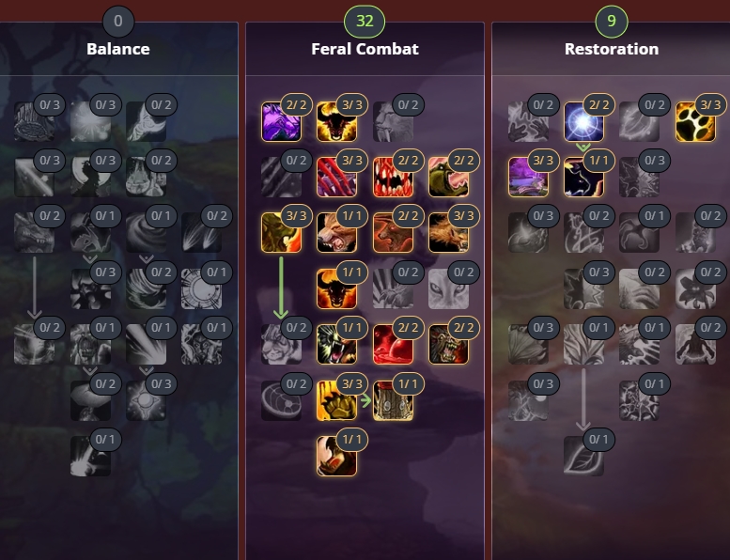Viewport: 730px width, 560px height.
Task: Click the Berserk talent at Feral tree bottom
Action: [336, 457]
